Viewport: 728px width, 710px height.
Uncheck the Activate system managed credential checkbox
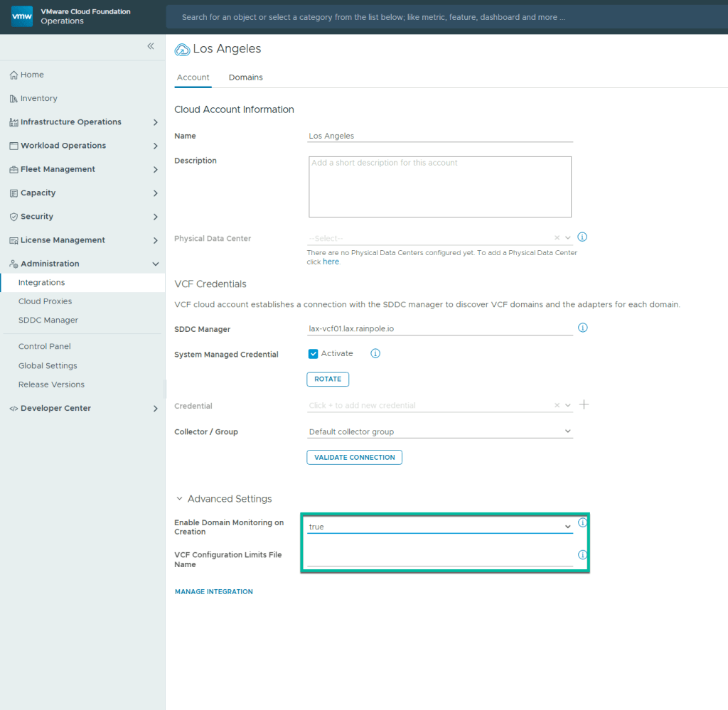click(x=314, y=354)
